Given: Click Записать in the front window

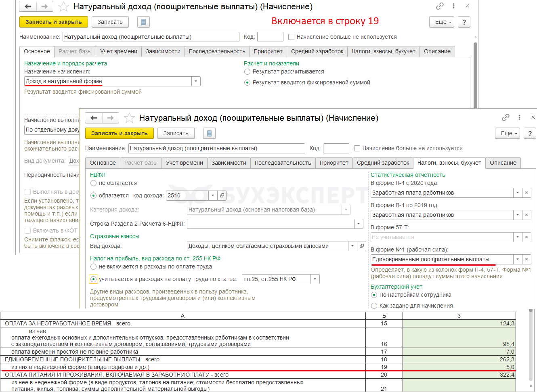Looking at the screenshot, I should (x=176, y=133).
